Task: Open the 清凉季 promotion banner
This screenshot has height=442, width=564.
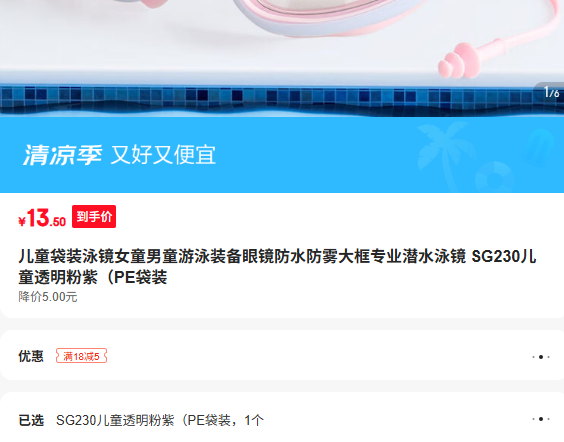Action: point(282,155)
